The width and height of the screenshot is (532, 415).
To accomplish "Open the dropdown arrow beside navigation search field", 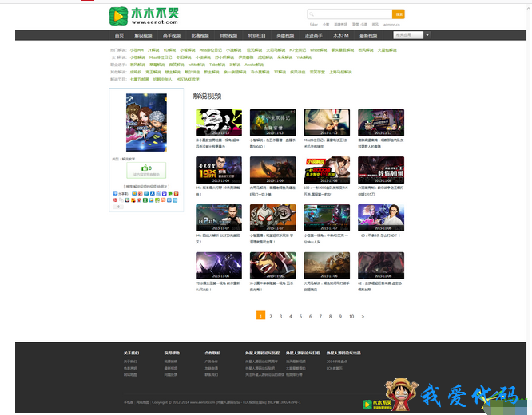I will coord(427,35).
